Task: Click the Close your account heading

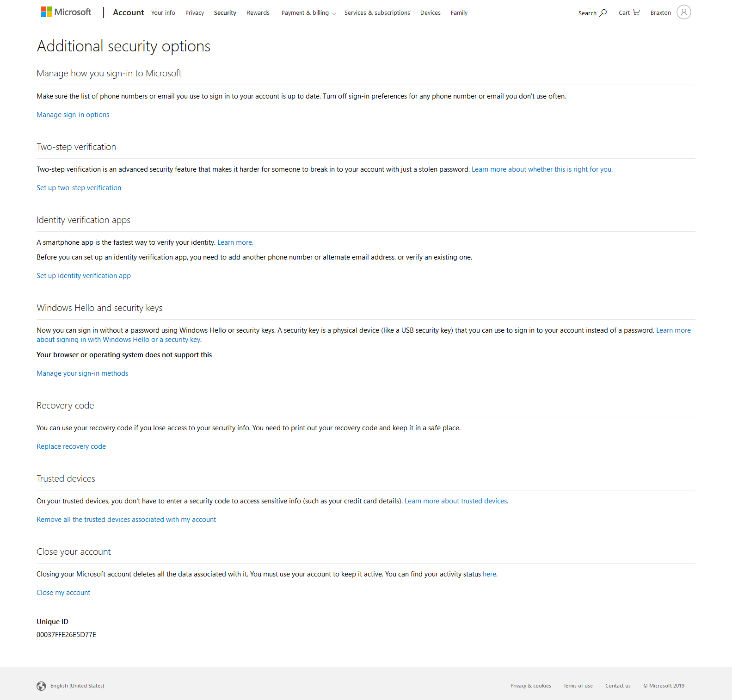Action: point(74,552)
